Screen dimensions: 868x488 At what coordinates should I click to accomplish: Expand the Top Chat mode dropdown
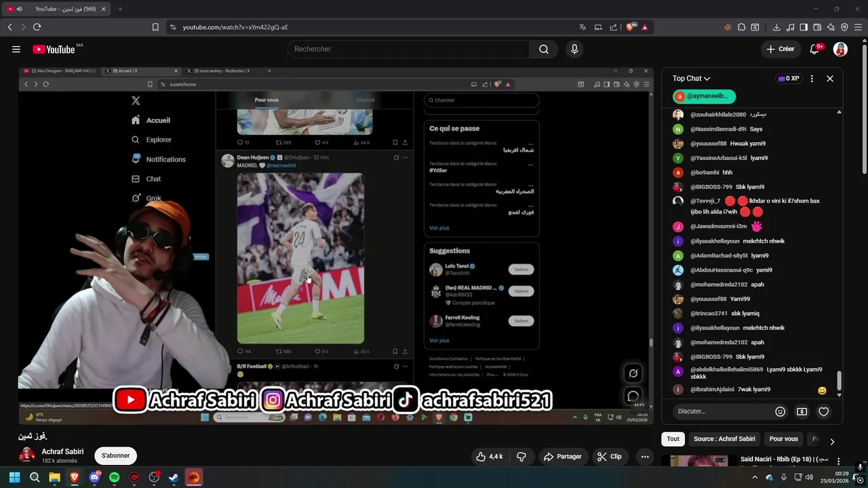[x=691, y=79]
